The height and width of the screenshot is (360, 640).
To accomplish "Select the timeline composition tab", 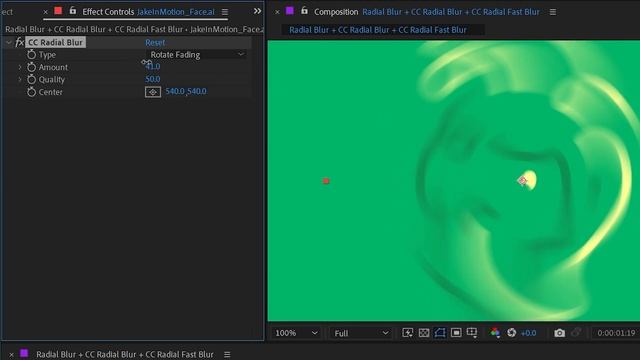I will pos(124,354).
